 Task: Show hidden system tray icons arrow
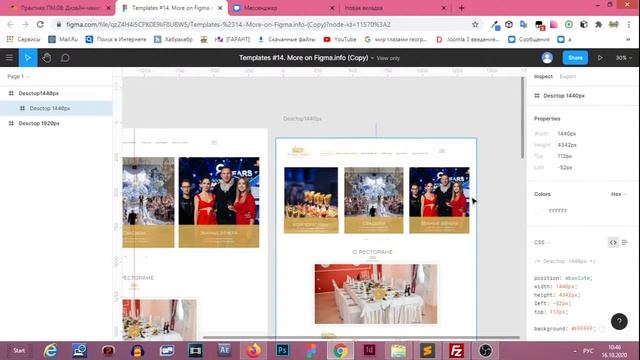point(575,351)
